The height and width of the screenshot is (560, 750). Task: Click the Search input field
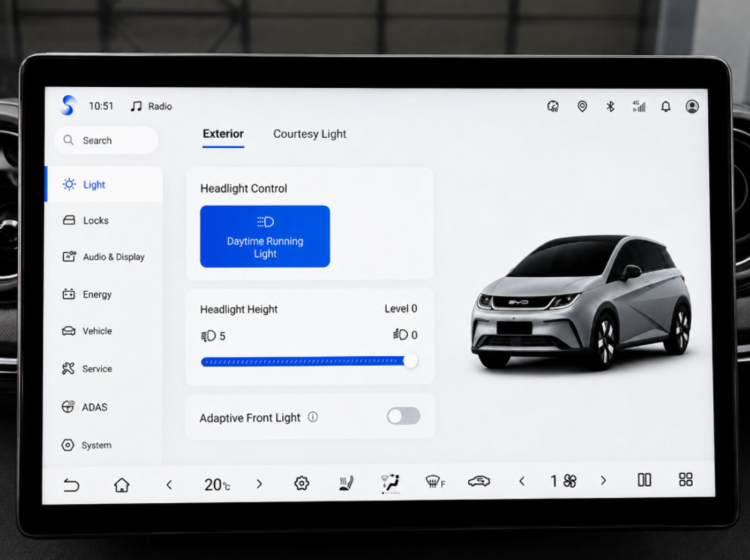106,140
